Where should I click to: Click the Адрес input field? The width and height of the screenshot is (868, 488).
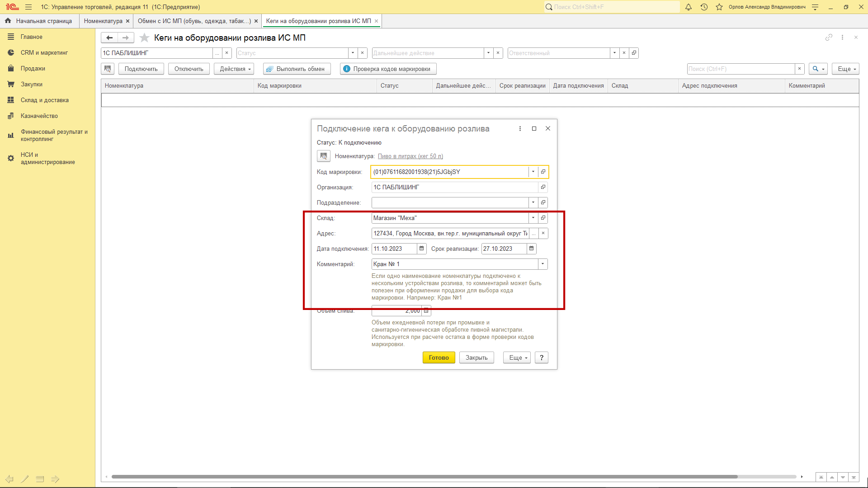pyautogui.click(x=450, y=233)
